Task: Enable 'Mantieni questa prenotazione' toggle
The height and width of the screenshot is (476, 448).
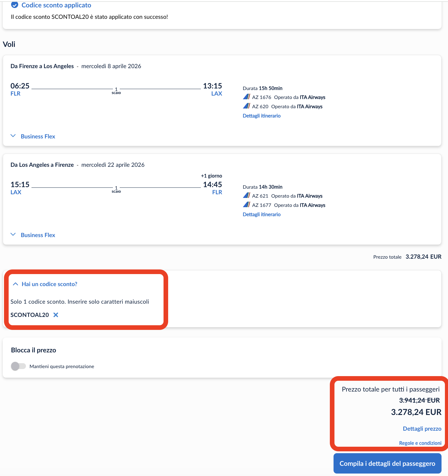Action: coord(19,366)
